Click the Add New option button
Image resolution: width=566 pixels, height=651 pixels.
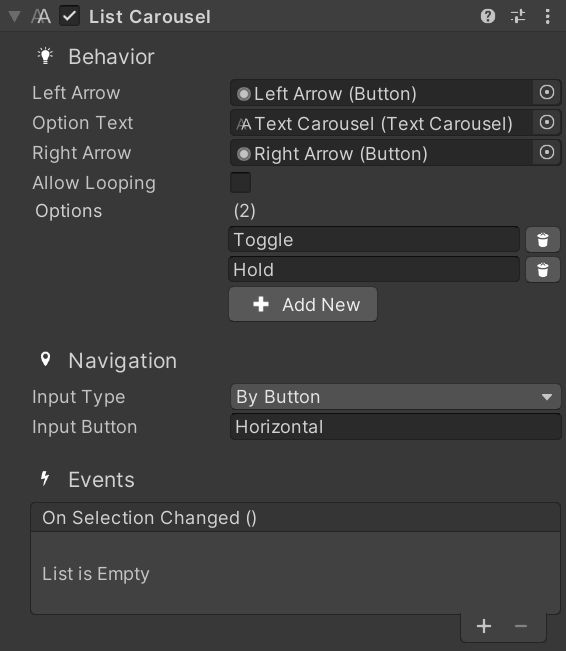pos(303,304)
